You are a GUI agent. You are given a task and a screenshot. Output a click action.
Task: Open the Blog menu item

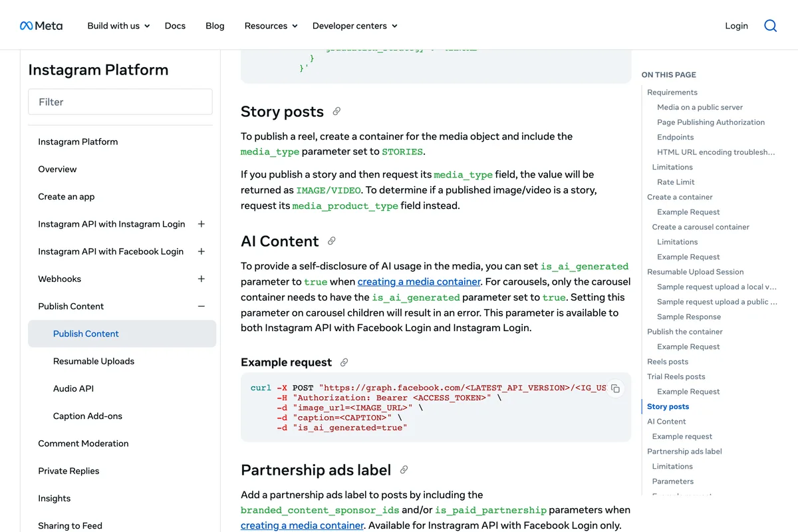pyautogui.click(x=215, y=26)
